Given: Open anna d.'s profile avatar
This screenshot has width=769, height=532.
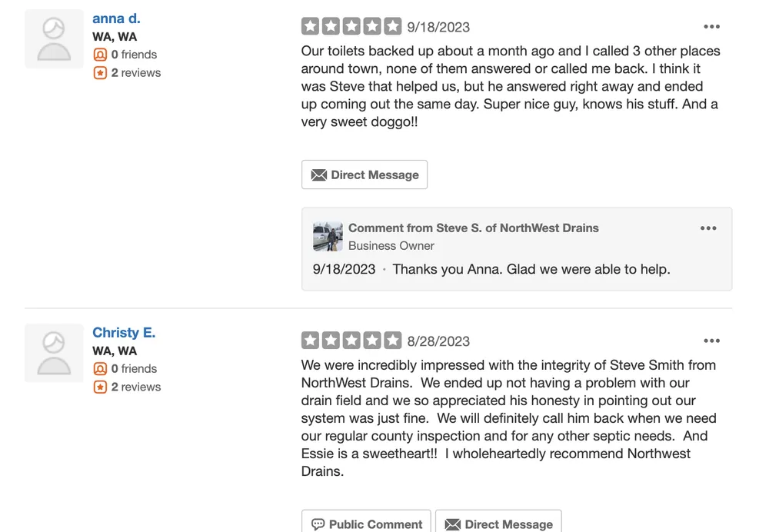Looking at the screenshot, I should pyautogui.click(x=54, y=39).
